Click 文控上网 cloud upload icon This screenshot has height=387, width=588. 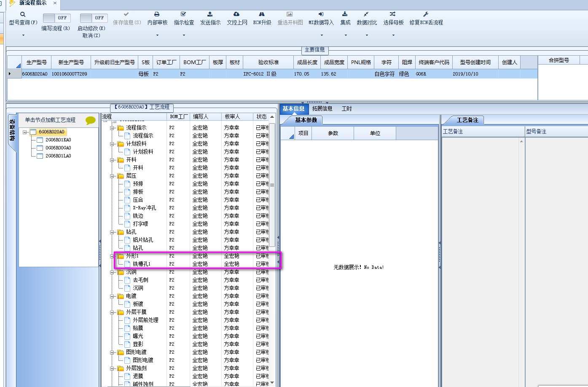point(236,14)
